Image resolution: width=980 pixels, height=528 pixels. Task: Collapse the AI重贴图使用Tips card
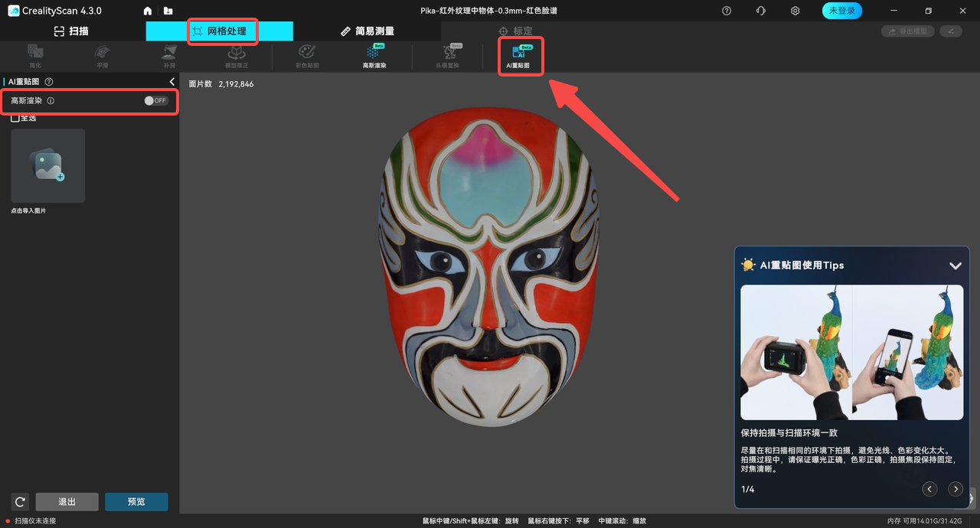pyautogui.click(x=955, y=266)
